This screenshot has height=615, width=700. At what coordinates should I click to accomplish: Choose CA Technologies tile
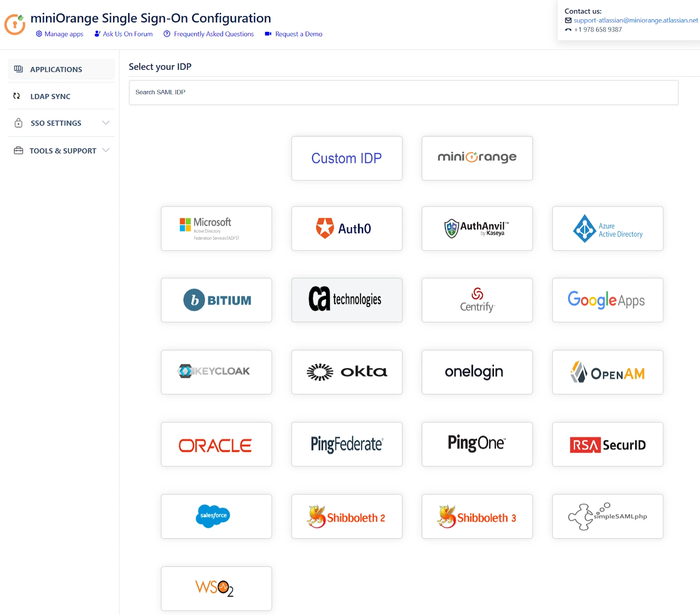click(x=347, y=300)
